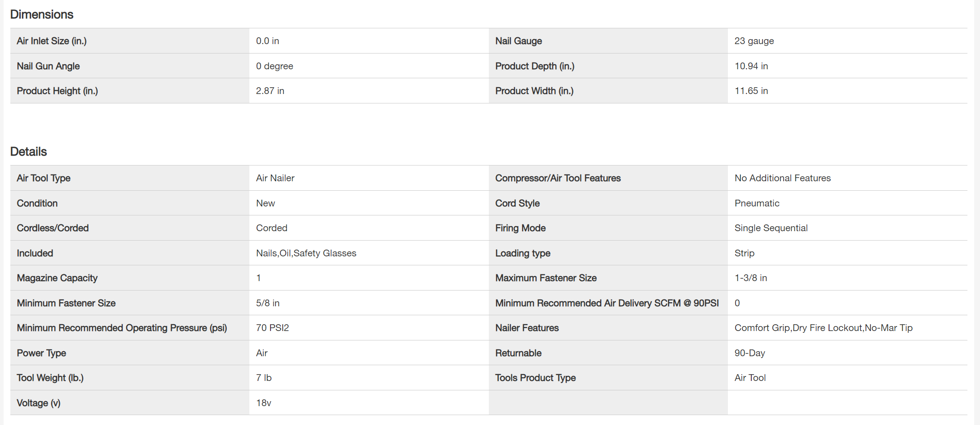Select the Tool Weight label

pos(50,378)
